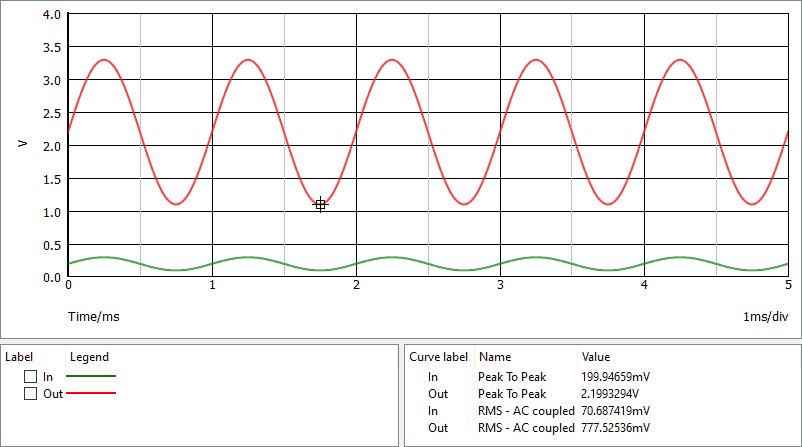Click the 1ms/div scale label
This screenshot has width=802, height=447.
click(765, 317)
